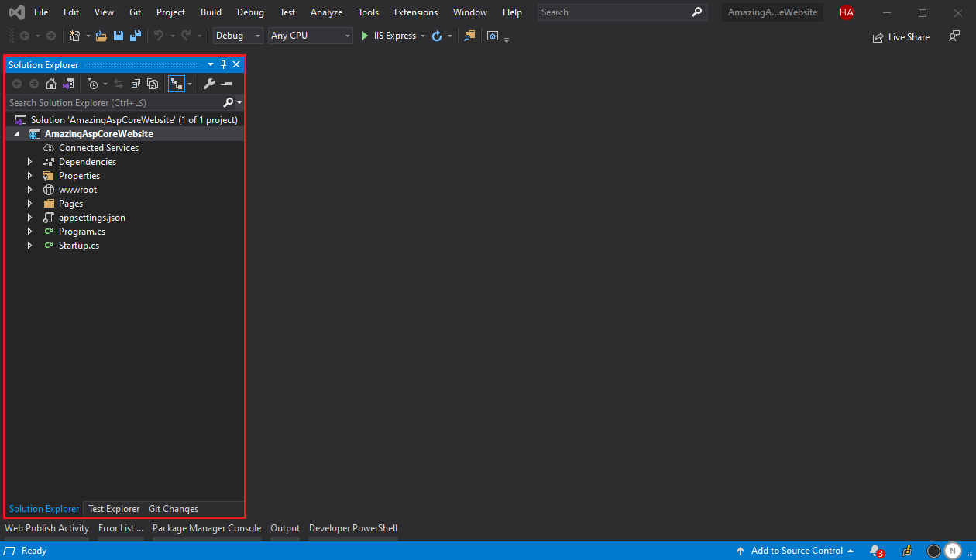Open the Any CPU platform dropdown
This screenshot has width=976, height=560.
(x=311, y=36)
